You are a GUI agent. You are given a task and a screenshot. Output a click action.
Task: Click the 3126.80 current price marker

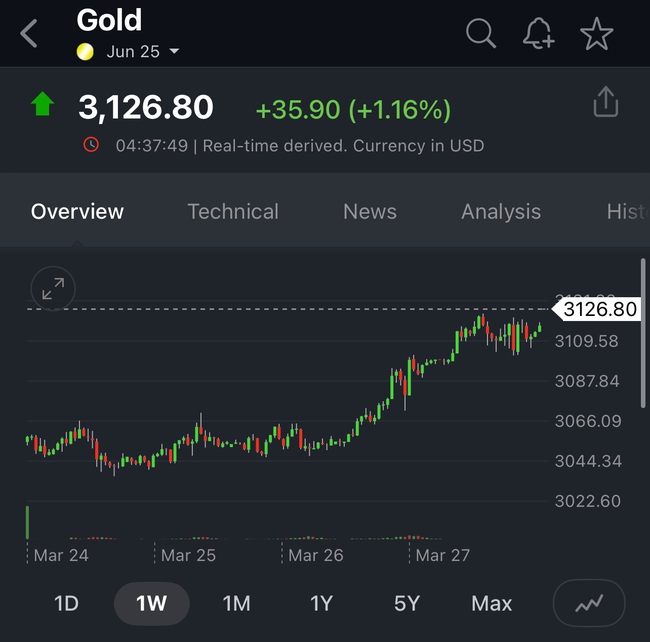[598, 310]
